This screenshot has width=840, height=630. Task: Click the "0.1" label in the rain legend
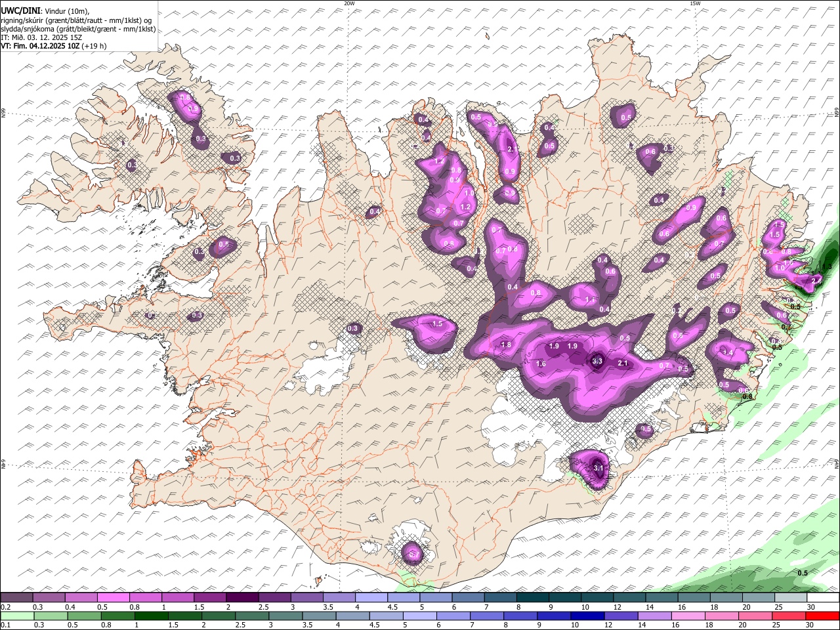coord(5,625)
